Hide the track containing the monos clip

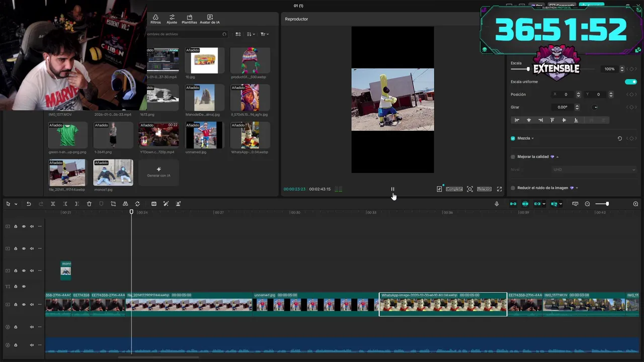[23, 270]
